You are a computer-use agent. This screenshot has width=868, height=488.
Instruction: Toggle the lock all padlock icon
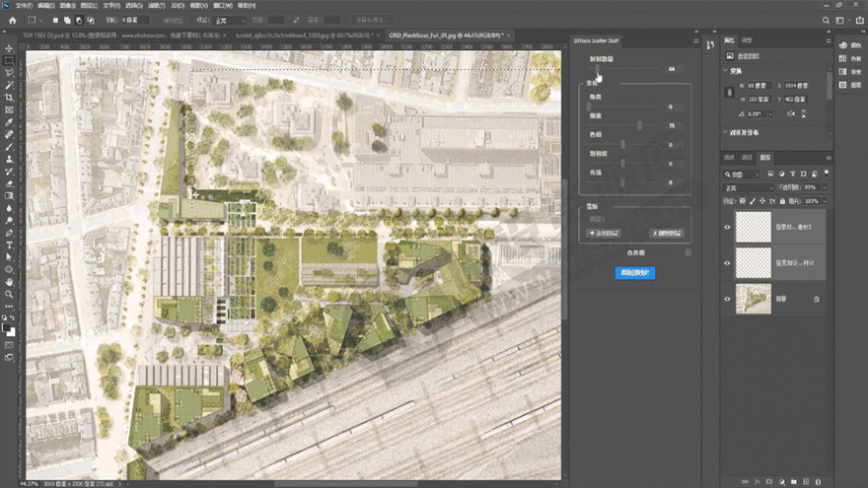782,201
